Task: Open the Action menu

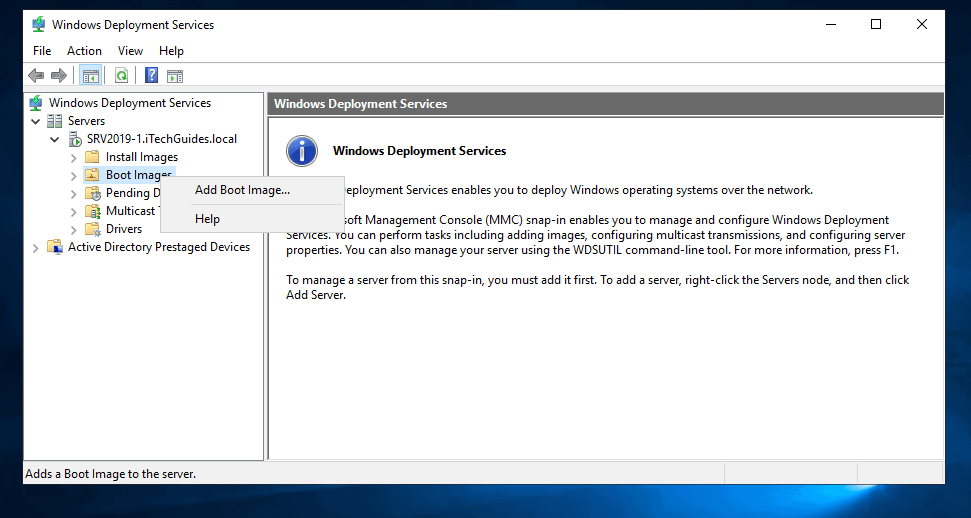Action: 84,51
